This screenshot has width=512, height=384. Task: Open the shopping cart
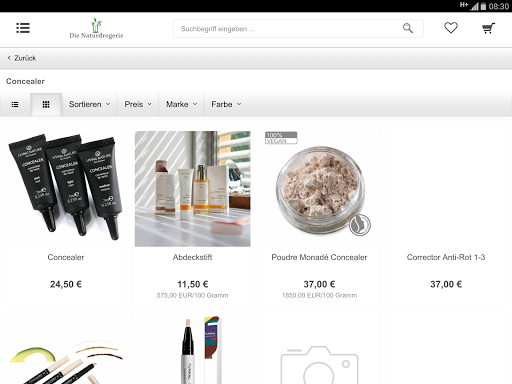pyautogui.click(x=488, y=28)
